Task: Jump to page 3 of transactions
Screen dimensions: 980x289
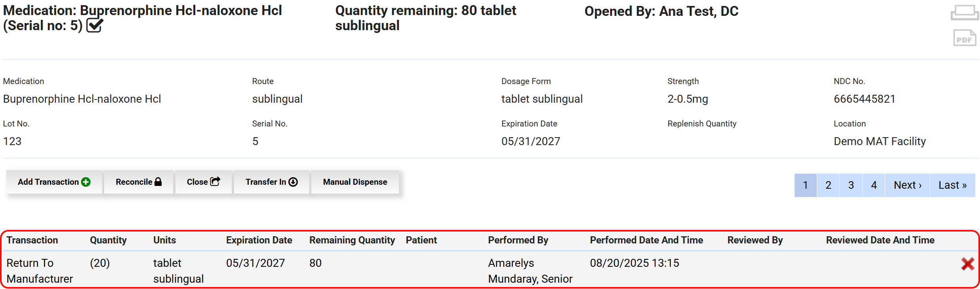Action: (x=851, y=185)
